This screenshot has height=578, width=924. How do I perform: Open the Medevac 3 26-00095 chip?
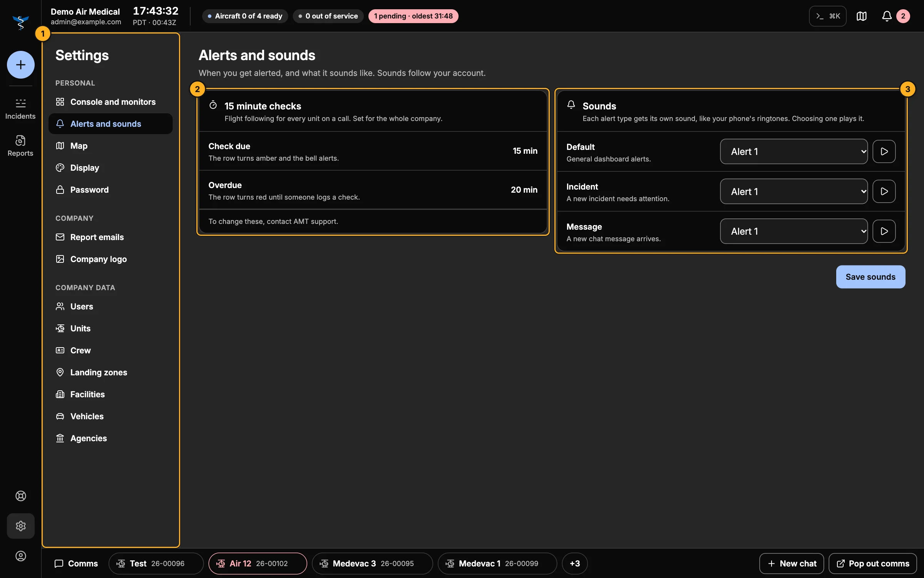(x=372, y=563)
